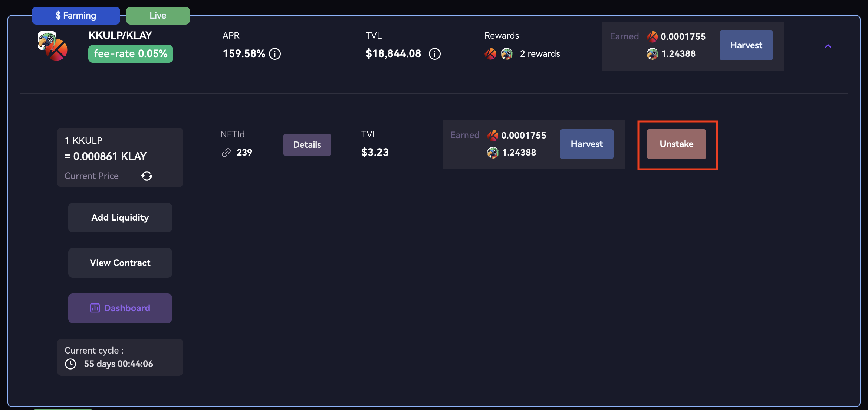Open Details for NFT 239
This screenshot has height=410, width=868.
[x=307, y=145]
